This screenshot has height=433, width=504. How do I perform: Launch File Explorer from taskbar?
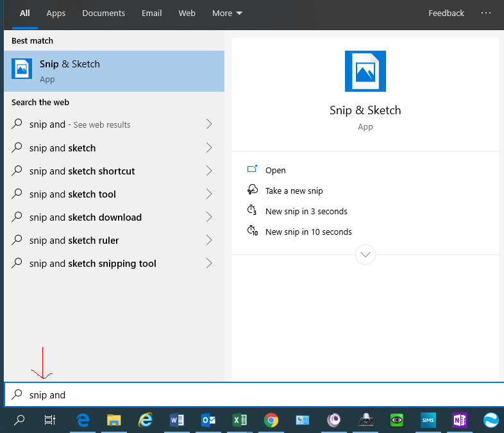113,420
